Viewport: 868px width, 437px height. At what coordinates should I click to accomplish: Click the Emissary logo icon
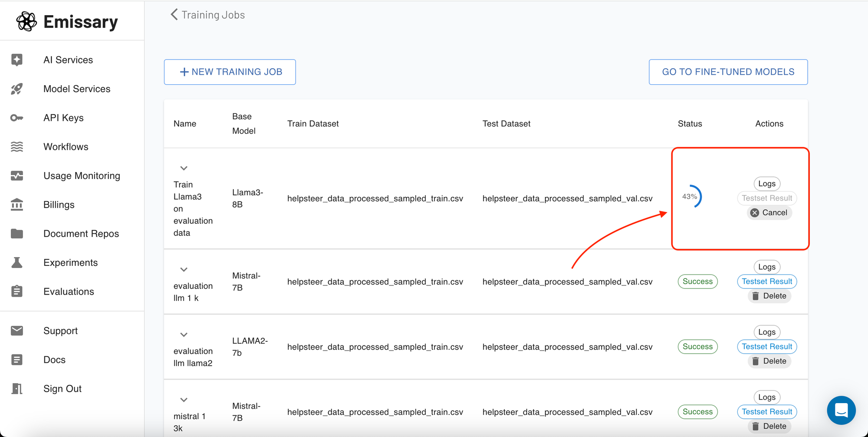(x=26, y=21)
